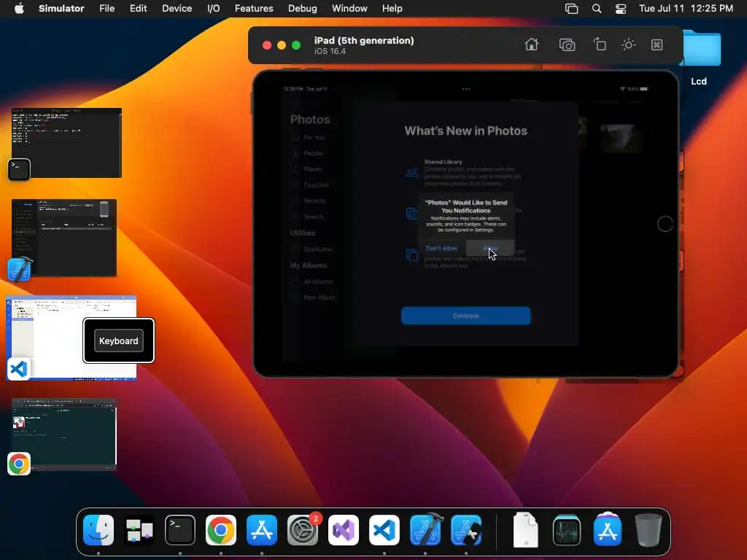Open Terminal from the Dock

point(180,530)
